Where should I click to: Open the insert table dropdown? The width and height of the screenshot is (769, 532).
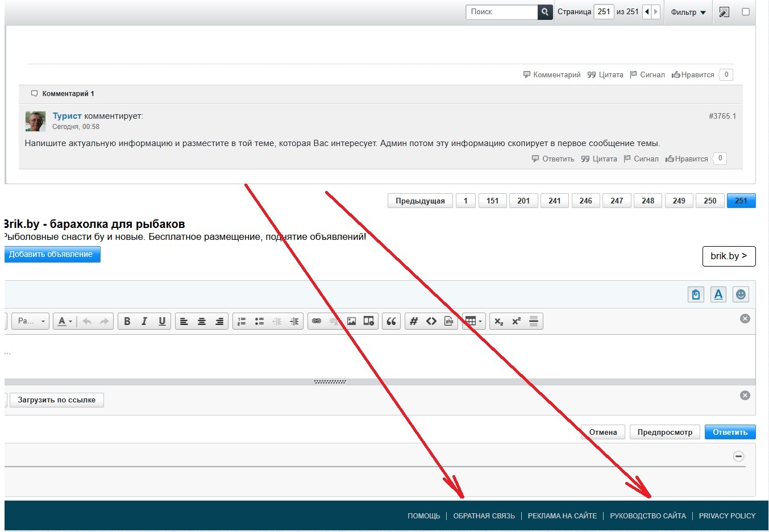[x=474, y=321]
